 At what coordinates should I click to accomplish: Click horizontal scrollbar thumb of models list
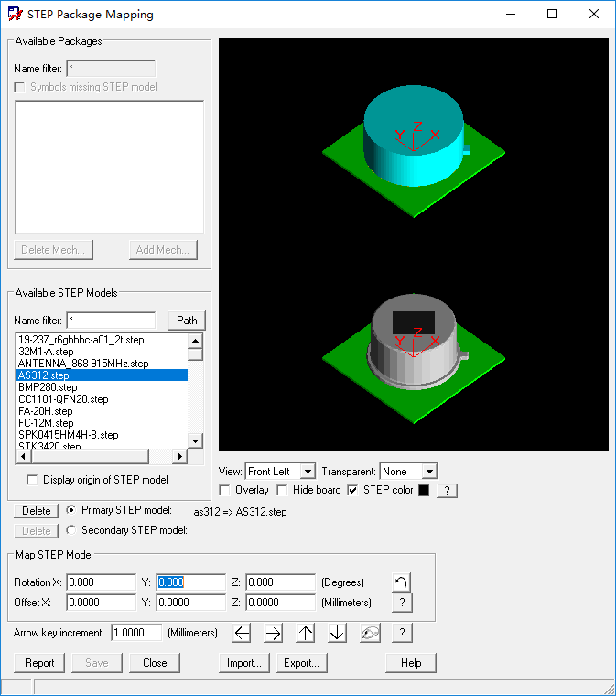click(90, 456)
